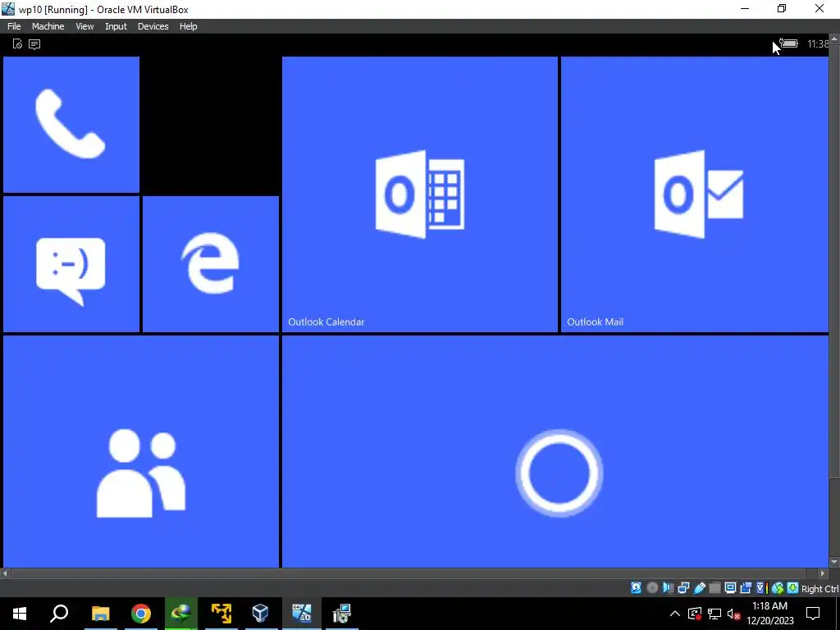Screen dimensions: 840x630
Task: Click the phone battery status icon
Action: pyautogui.click(x=788, y=43)
